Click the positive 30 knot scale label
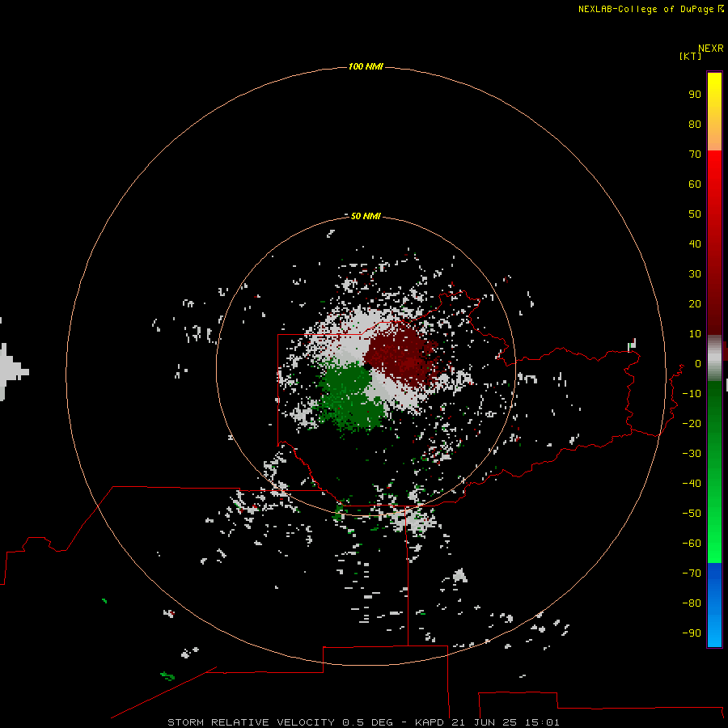The width and height of the screenshot is (728, 728). point(695,274)
